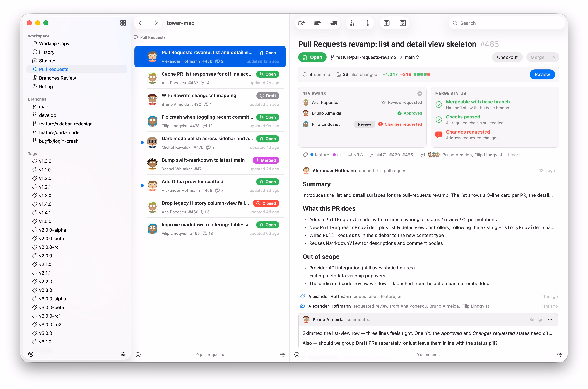
Task: Select tag v3.1.0
Action: (x=77, y=342)
